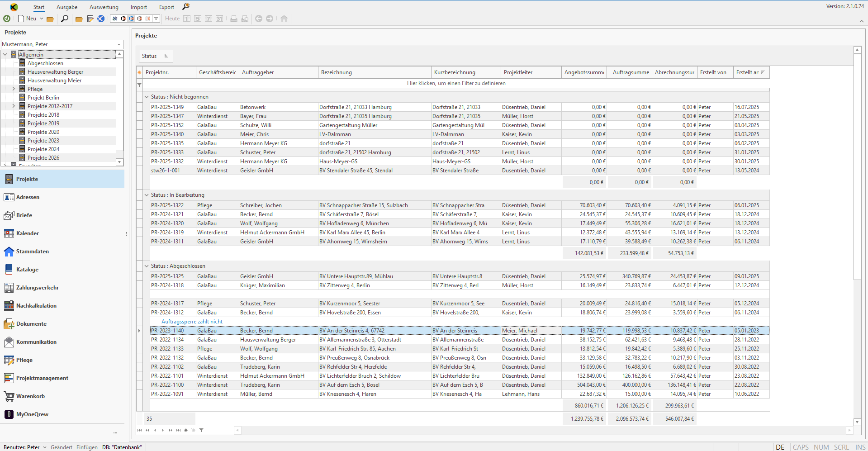Open Dokumente in the sidebar
Screen dimensions: 868x451
(62, 324)
